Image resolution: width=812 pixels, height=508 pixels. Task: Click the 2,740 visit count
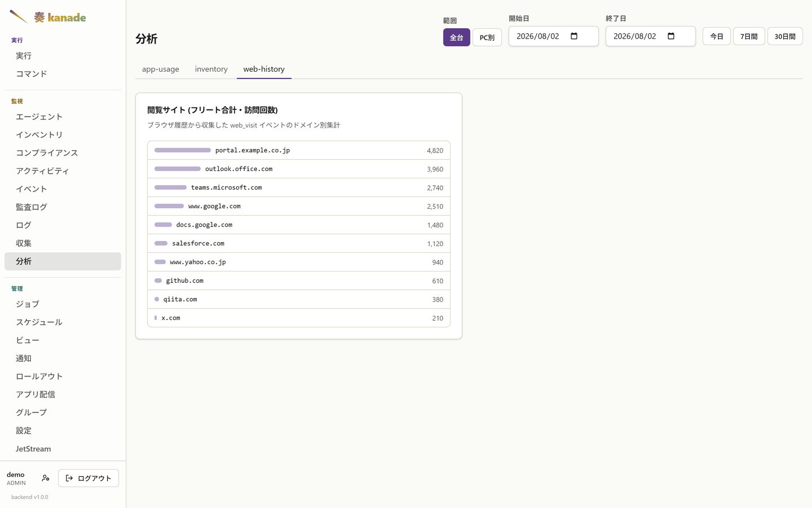pyautogui.click(x=435, y=188)
